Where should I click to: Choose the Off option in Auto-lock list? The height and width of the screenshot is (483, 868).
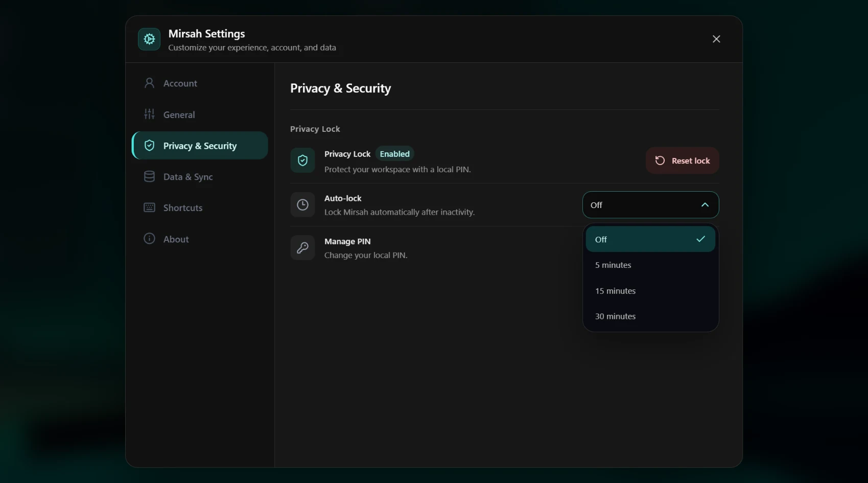click(650, 239)
